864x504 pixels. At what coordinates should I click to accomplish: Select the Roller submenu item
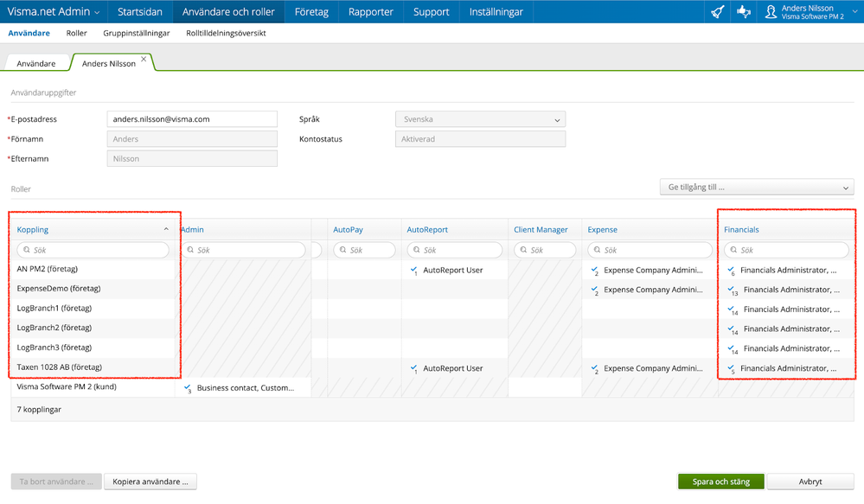tap(77, 33)
